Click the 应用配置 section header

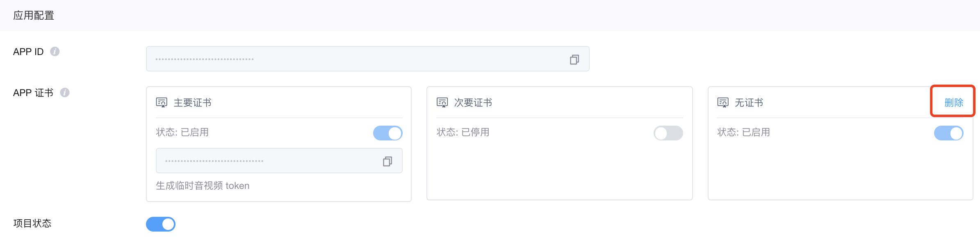[34, 16]
